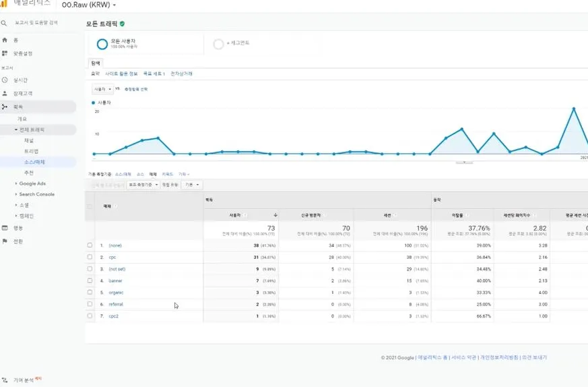Open the referral medium link in table

point(116,304)
